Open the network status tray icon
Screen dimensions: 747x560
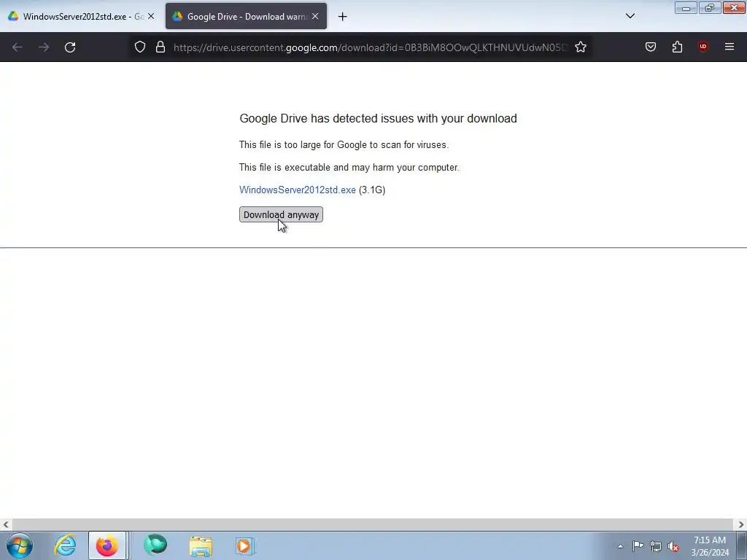pos(656,546)
